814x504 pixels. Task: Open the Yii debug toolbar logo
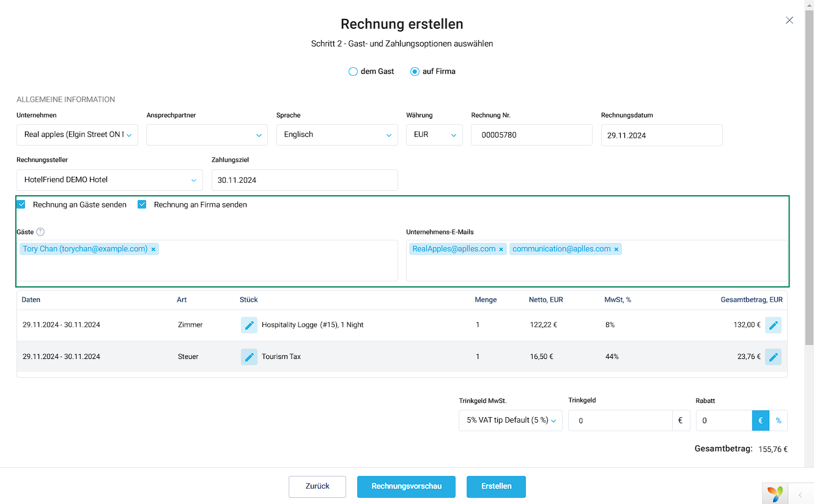[775, 493]
